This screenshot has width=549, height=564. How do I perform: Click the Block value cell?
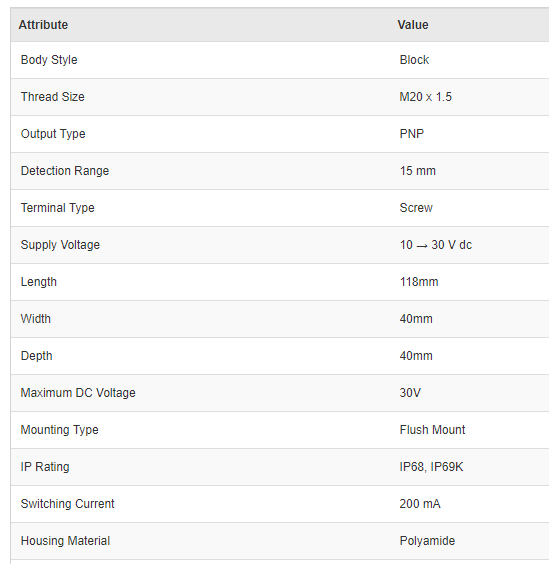coord(414,60)
